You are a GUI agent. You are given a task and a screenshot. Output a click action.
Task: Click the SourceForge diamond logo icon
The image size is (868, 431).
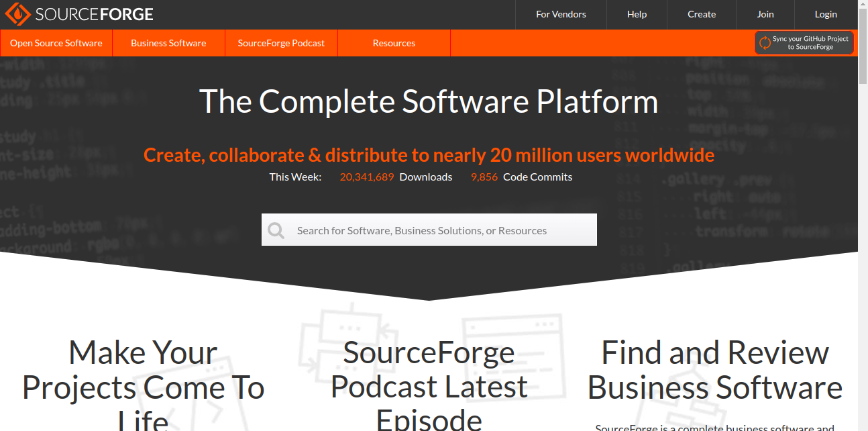pos(18,14)
